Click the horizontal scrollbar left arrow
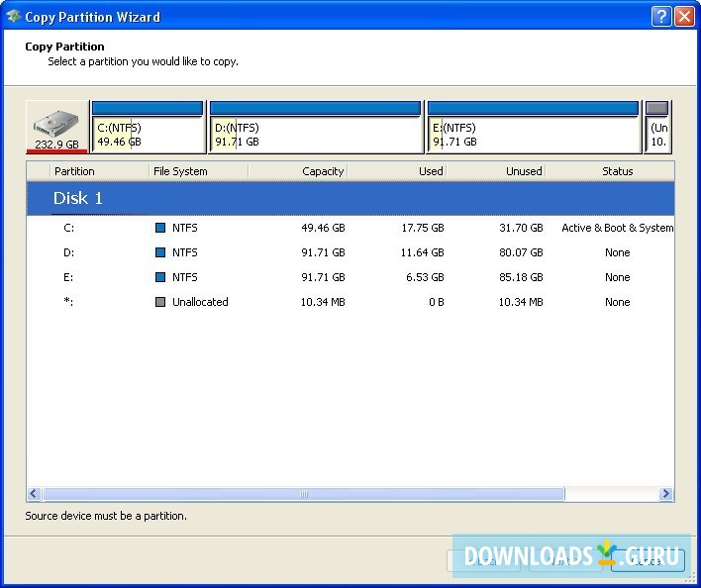This screenshot has width=701, height=588. click(x=34, y=494)
